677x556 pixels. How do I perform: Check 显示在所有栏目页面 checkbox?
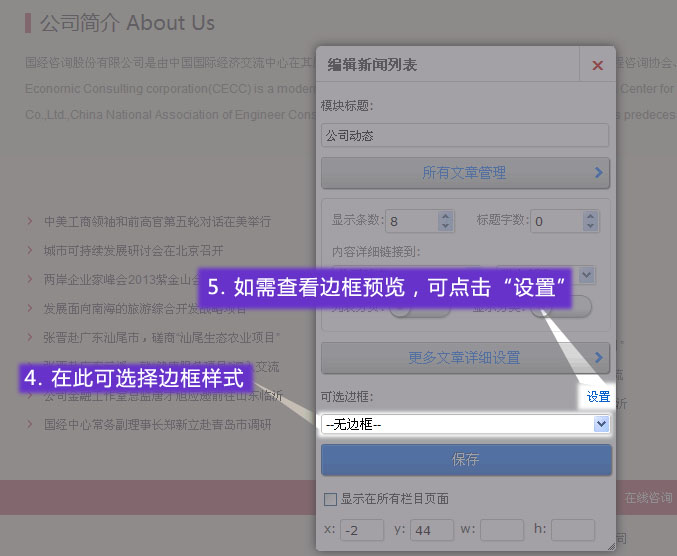331,498
